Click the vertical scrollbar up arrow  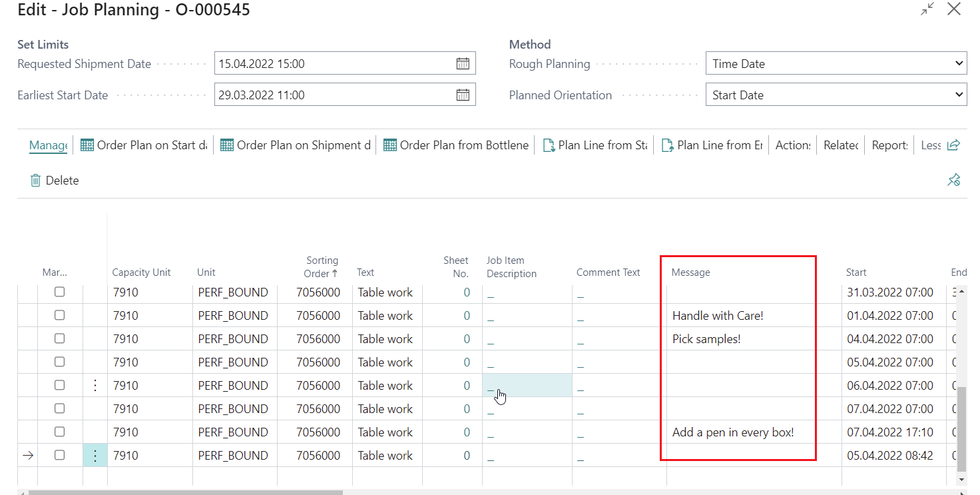click(x=961, y=292)
